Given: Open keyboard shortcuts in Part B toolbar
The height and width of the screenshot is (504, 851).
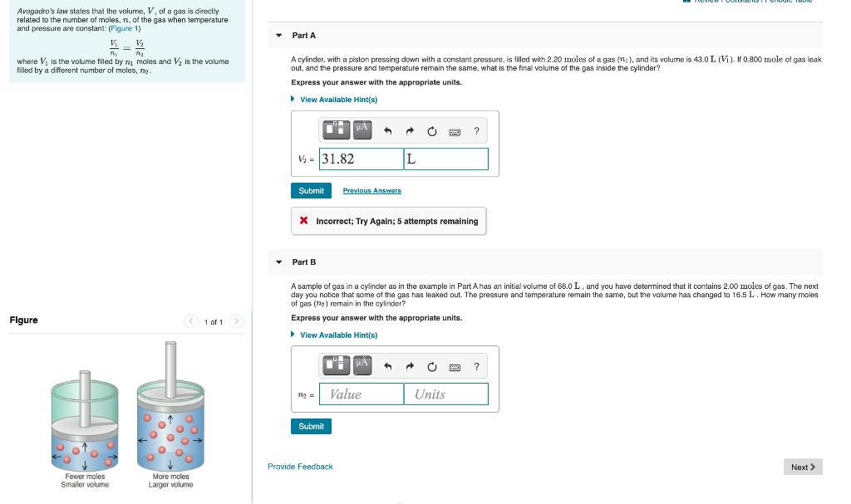Looking at the screenshot, I should point(455,367).
